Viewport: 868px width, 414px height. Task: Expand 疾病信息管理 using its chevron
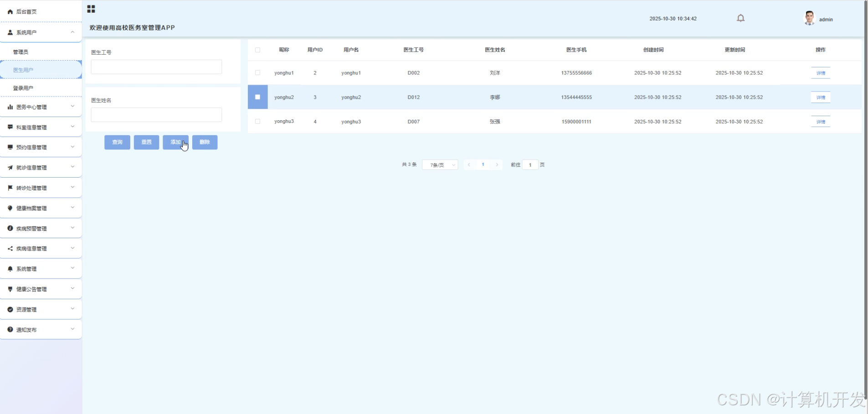(x=72, y=248)
